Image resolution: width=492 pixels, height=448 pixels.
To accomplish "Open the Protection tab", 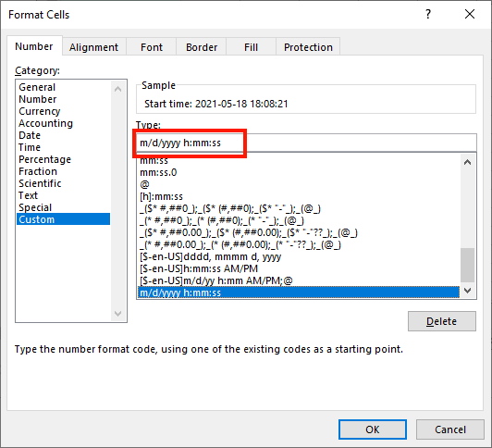I will click(308, 47).
